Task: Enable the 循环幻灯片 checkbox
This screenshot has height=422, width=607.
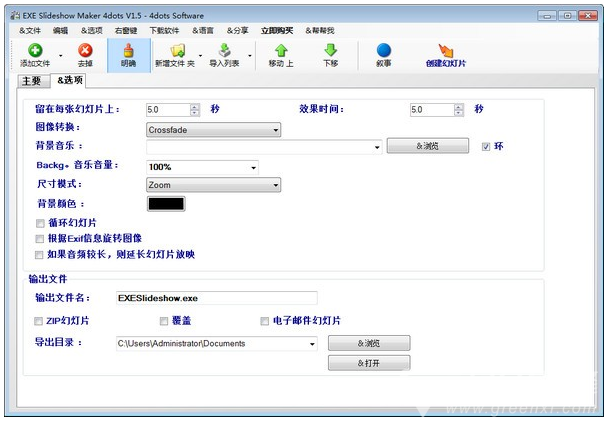Action: click(40, 223)
